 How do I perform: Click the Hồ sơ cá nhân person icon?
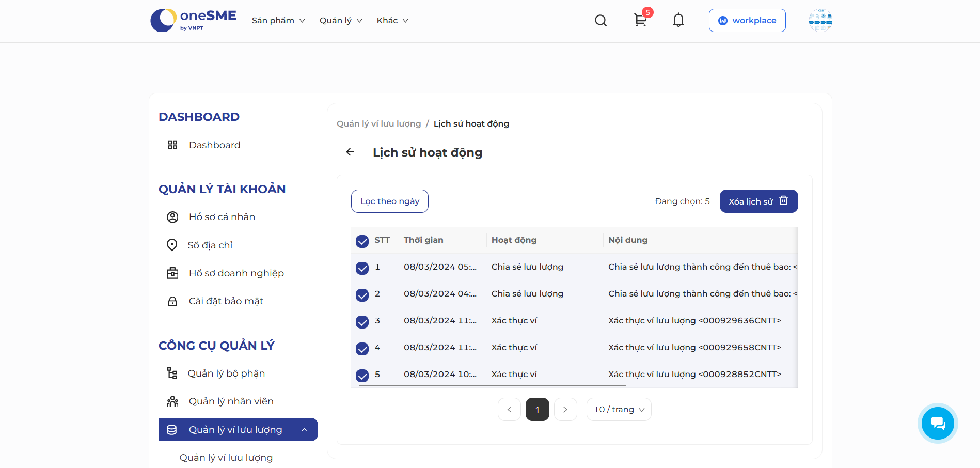coord(172,217)
